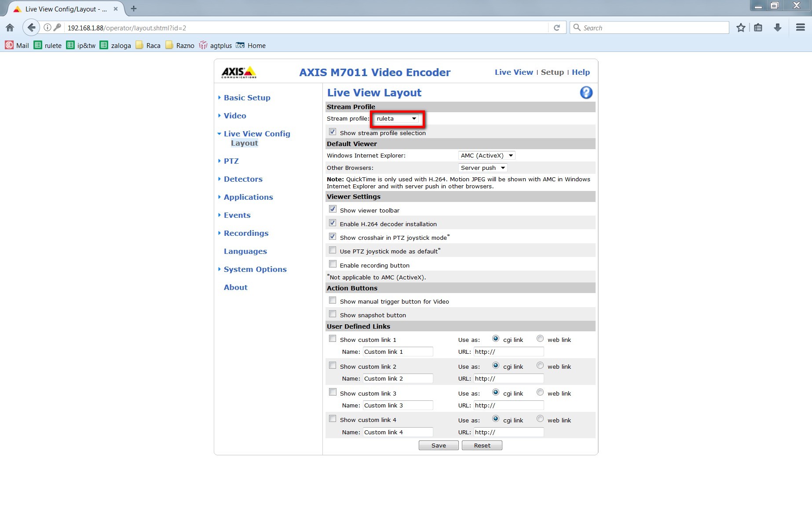This screenshot has height=528, width=812.
Task: Enable Show snapshot button
Action: pos(333,314)
